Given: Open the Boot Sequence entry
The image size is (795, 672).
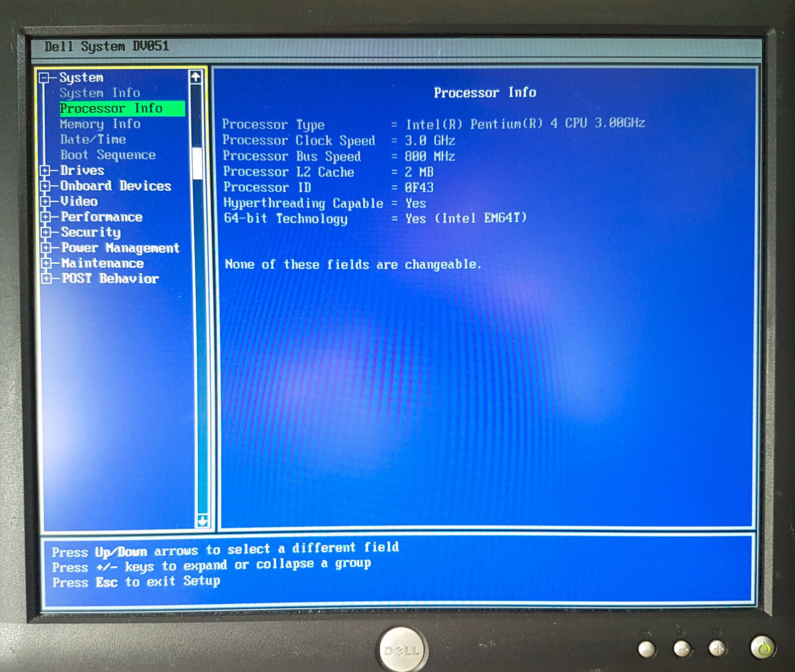Looking at the screenshot, I should point(108,155).
